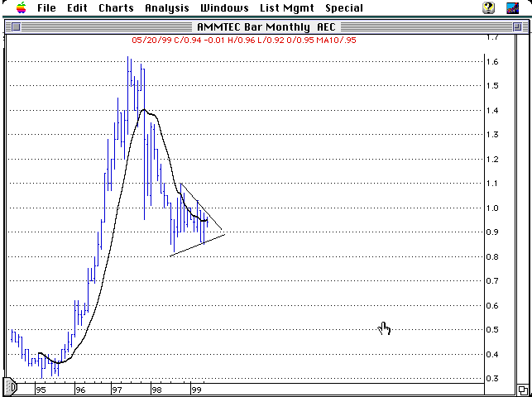The image size is (532, 397).
Task: Open the application switcher icon
Action: 512,7
